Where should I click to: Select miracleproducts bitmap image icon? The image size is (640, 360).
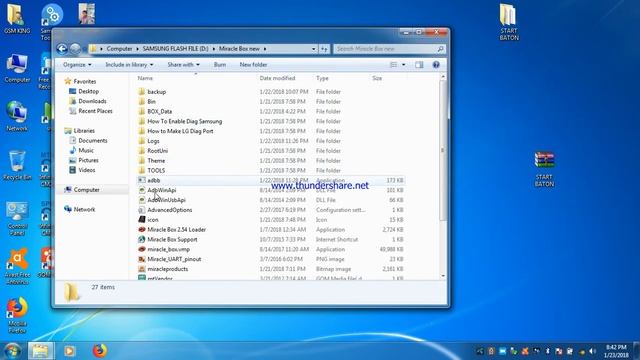click(x=142, y=269)
